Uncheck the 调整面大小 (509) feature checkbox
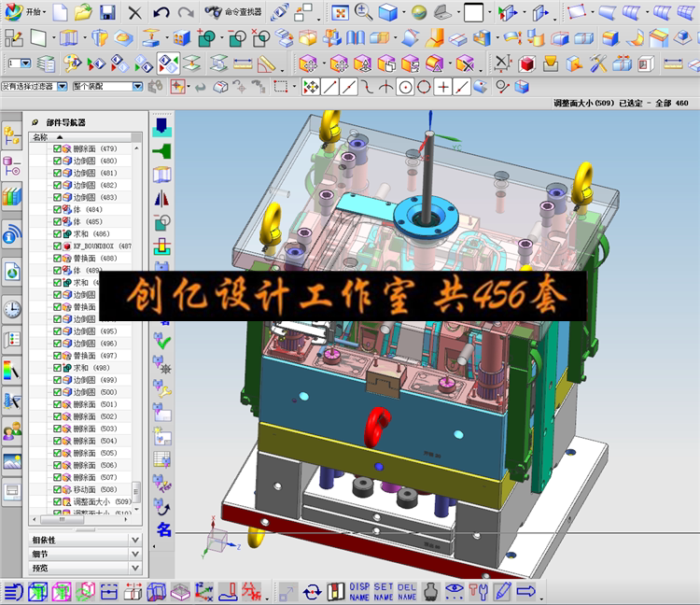Viewport: 700px width, 605px height. tap(57, 501)
